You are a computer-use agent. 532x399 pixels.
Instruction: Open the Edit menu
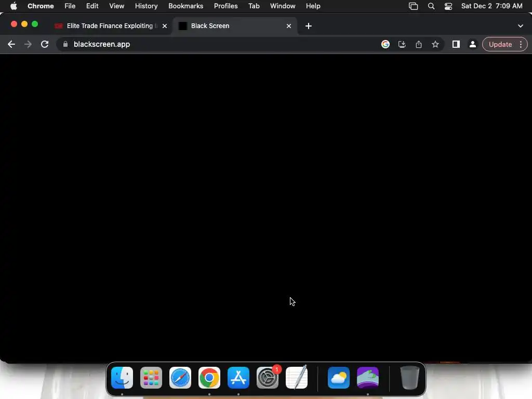92,6
